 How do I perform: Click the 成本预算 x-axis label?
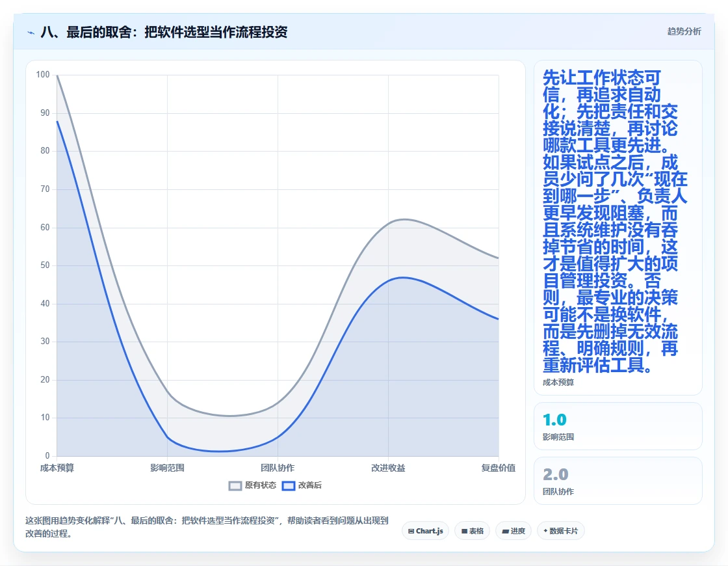coord(57,468)
